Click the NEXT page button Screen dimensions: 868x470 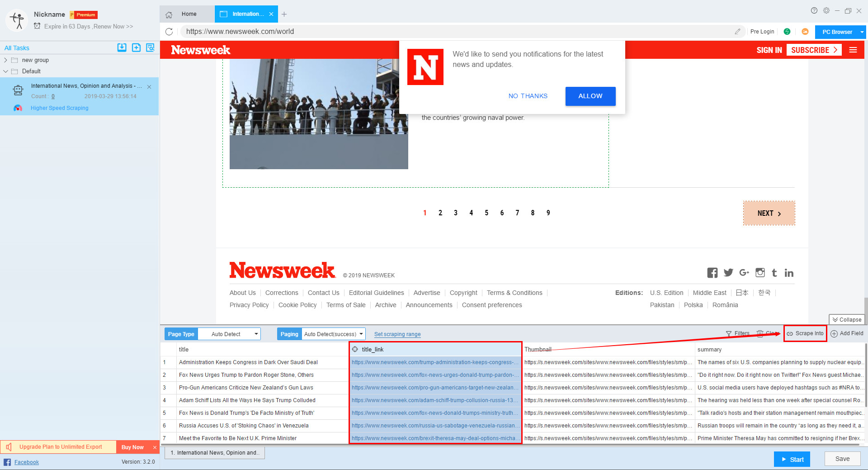click(x=769, y=213)
